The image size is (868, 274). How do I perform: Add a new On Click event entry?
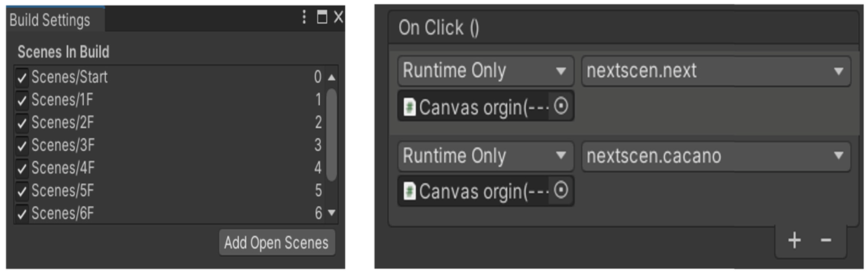794,240
